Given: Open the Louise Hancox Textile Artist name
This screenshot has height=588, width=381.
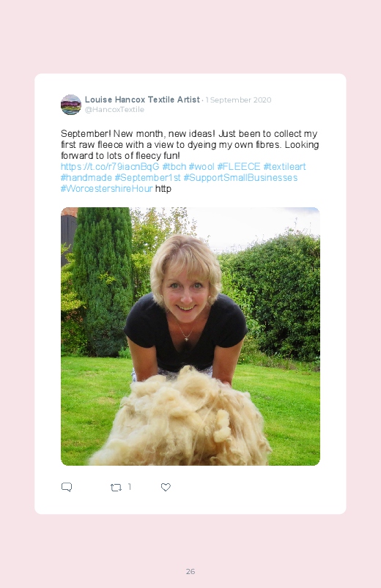Looking at the screenshot, I should tap(142, 100).
